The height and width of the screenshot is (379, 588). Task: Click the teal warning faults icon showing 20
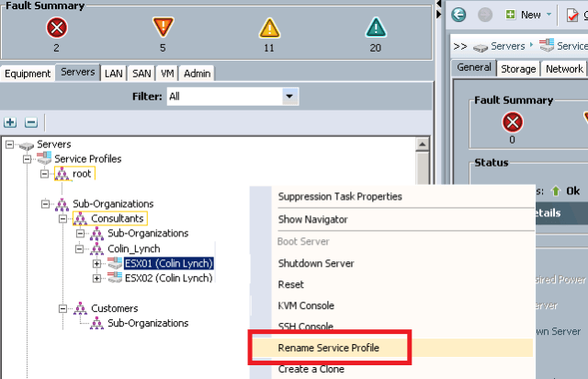coord(376,28)
